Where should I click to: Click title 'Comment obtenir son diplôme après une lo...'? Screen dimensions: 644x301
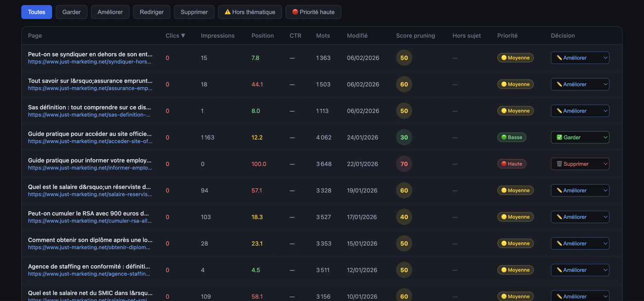(90, 240)
